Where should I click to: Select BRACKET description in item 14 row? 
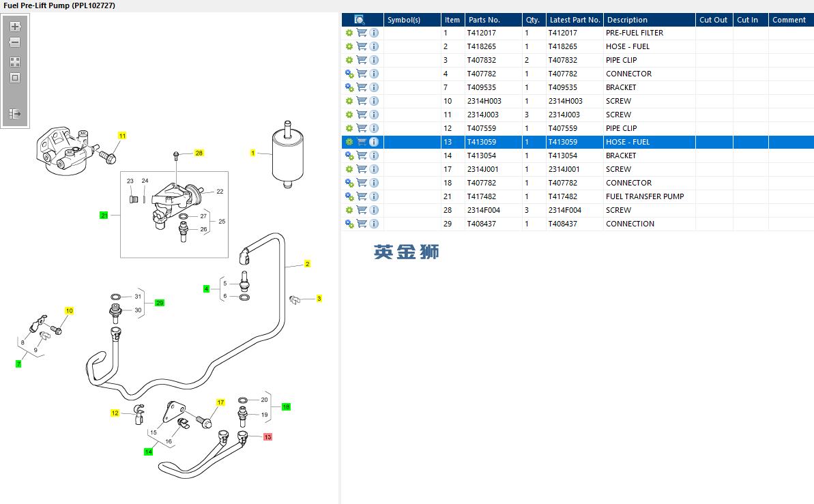tap(621, 155)
